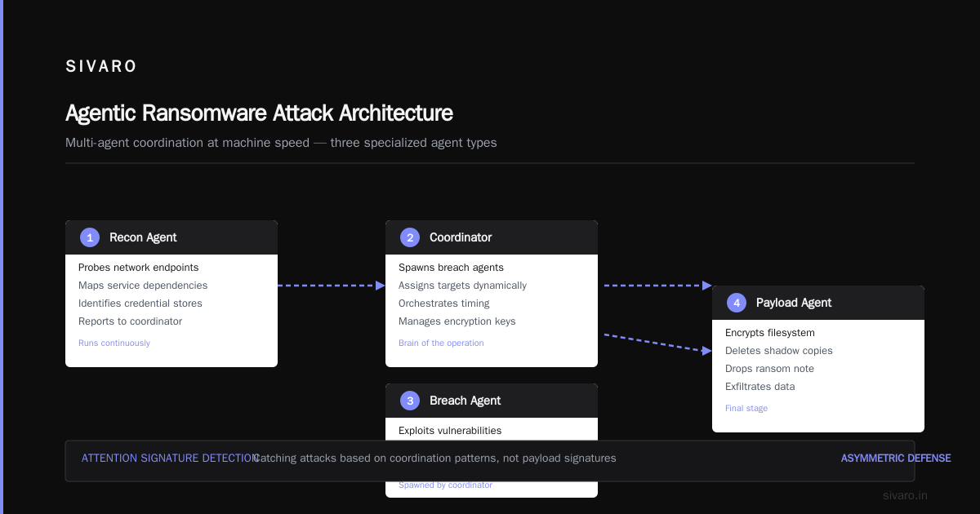The image size is (980, 514).
Task: Select the 'Coordinator' card header
Action: tap(492, 237)
